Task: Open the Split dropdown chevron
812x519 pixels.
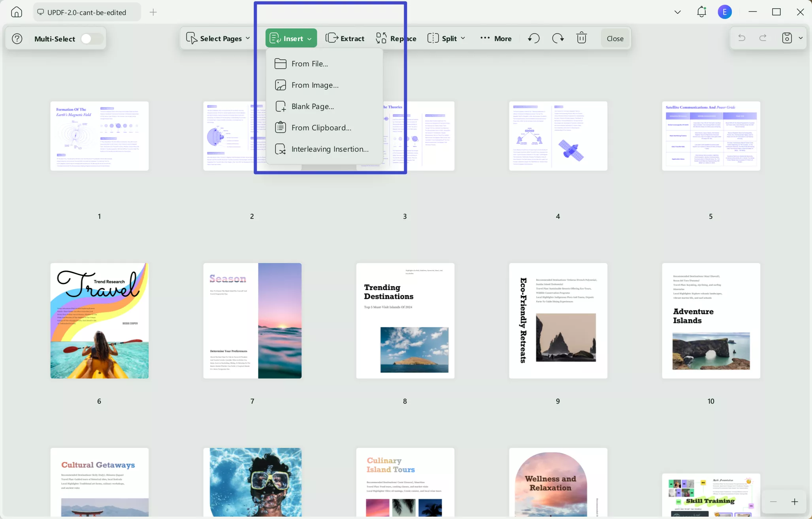Action: coord(463,38)
